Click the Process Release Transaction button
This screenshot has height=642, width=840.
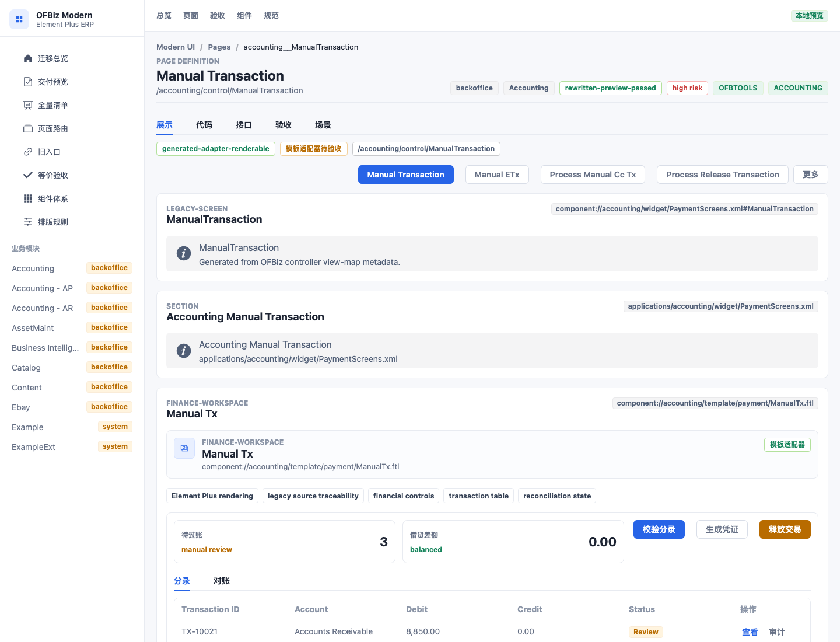pos(723,175)
